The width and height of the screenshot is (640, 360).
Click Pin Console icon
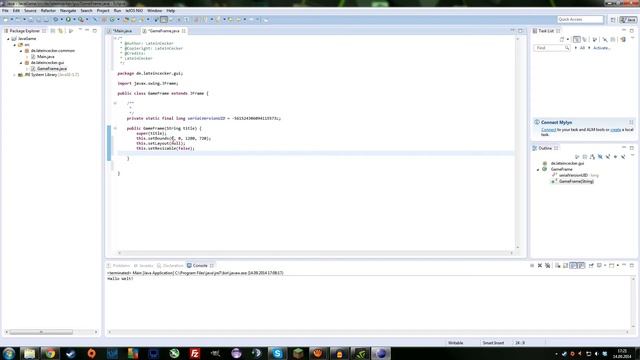pos(591,266)
